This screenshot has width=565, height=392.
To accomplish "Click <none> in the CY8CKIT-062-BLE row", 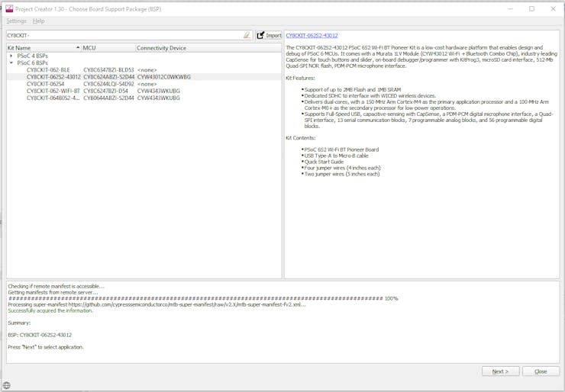I will (147, 70).
